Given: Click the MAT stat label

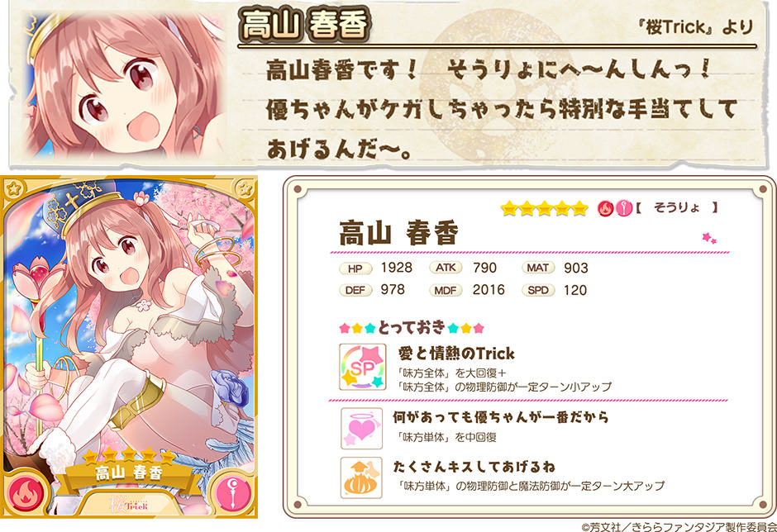Looking at the screenshot, I should tap(537, 268).
